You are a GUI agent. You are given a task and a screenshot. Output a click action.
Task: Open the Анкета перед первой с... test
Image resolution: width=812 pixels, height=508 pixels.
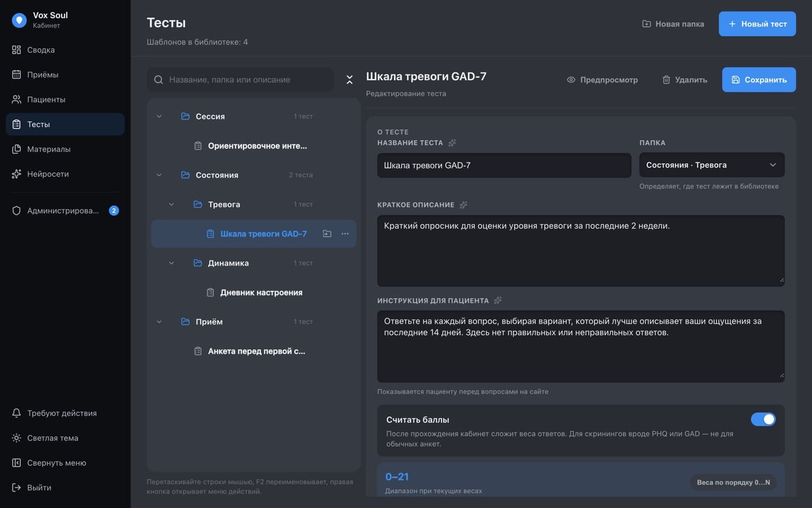click(x=254, y=351)
